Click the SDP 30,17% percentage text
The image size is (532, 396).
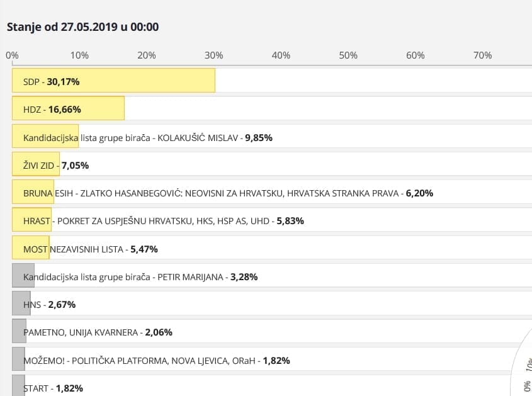click(63, 81)
